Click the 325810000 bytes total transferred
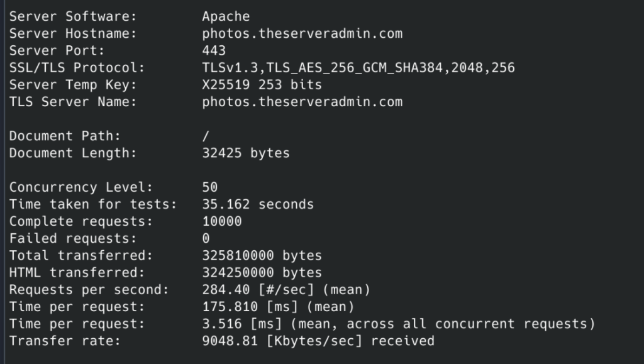 (262, 256)
